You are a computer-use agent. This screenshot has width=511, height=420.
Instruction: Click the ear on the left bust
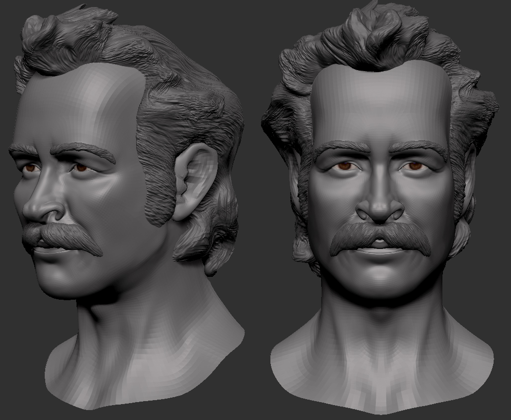196,181
